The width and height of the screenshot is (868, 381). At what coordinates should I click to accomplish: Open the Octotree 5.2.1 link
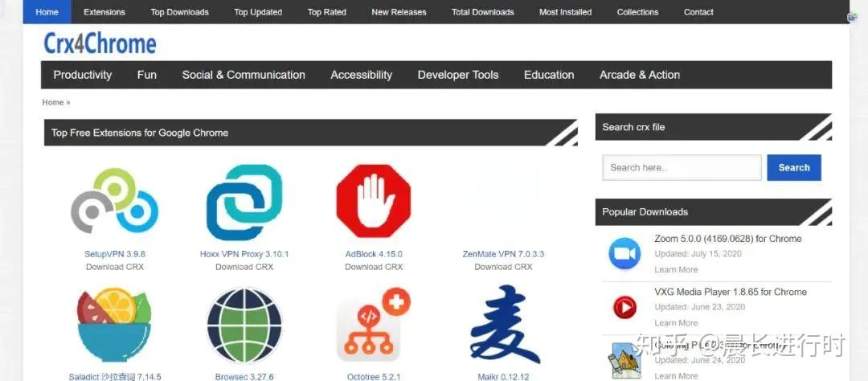[374, 376]
